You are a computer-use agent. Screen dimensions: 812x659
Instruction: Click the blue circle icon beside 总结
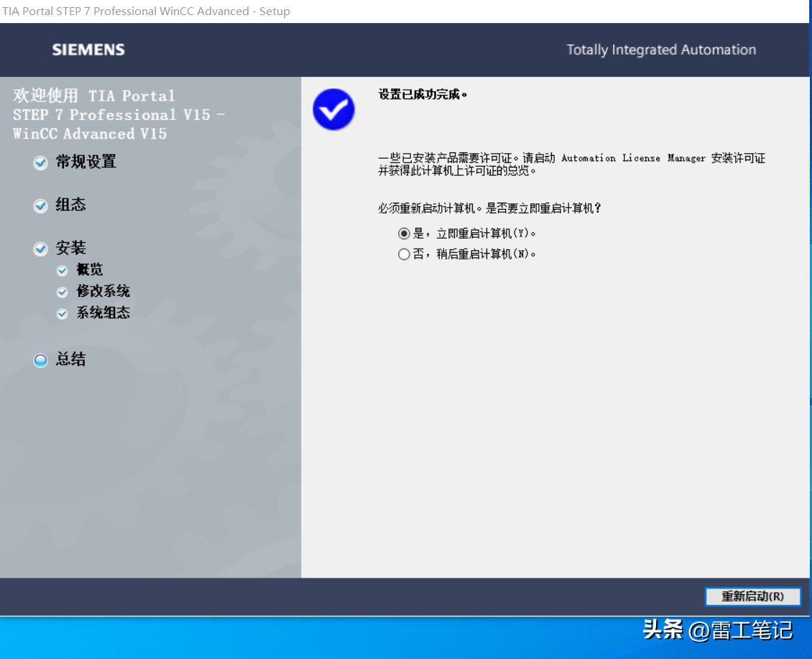tap(41, 360)
